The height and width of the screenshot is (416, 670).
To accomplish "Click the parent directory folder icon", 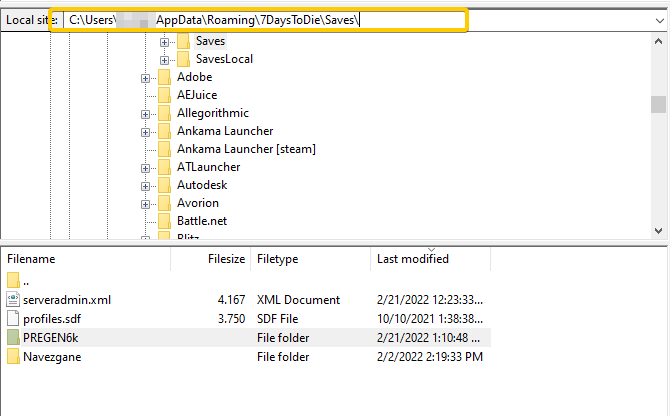I will point(13,280).
